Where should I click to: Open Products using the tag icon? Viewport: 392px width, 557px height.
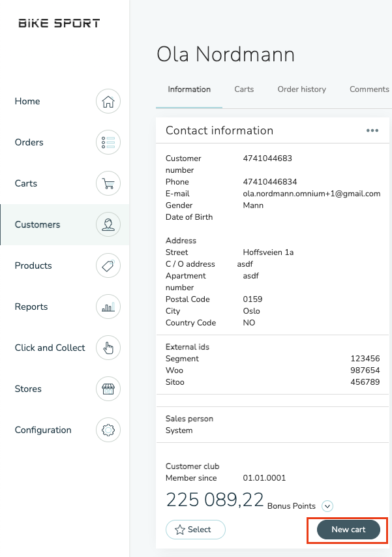pos(108,265)
